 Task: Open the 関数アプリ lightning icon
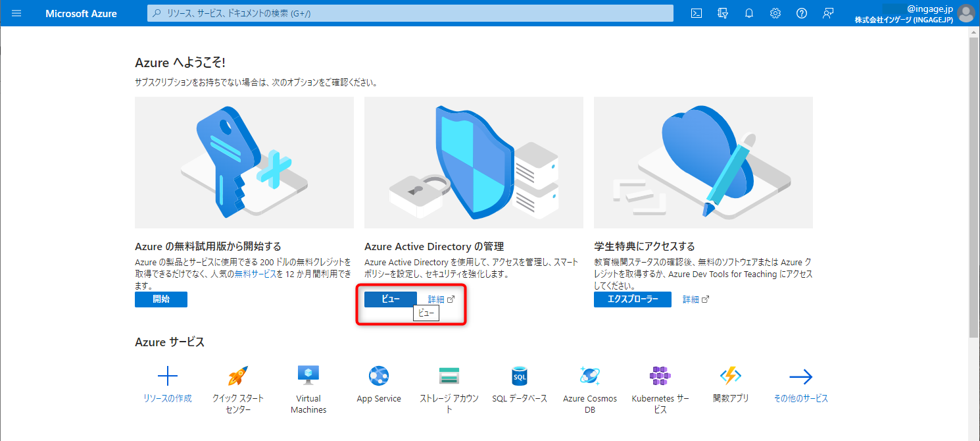coord(731,376)
